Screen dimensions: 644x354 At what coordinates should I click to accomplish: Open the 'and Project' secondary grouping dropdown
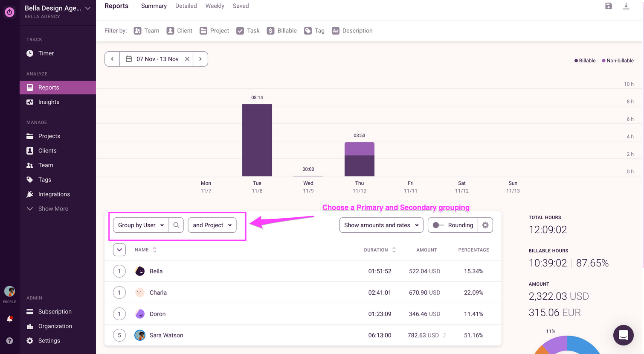(212, 225)
